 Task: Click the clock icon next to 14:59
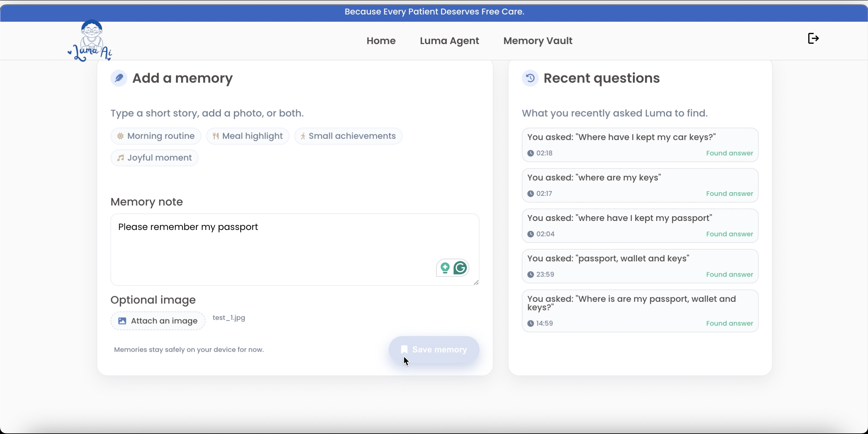pyautogui.click(x=530, y=323)
